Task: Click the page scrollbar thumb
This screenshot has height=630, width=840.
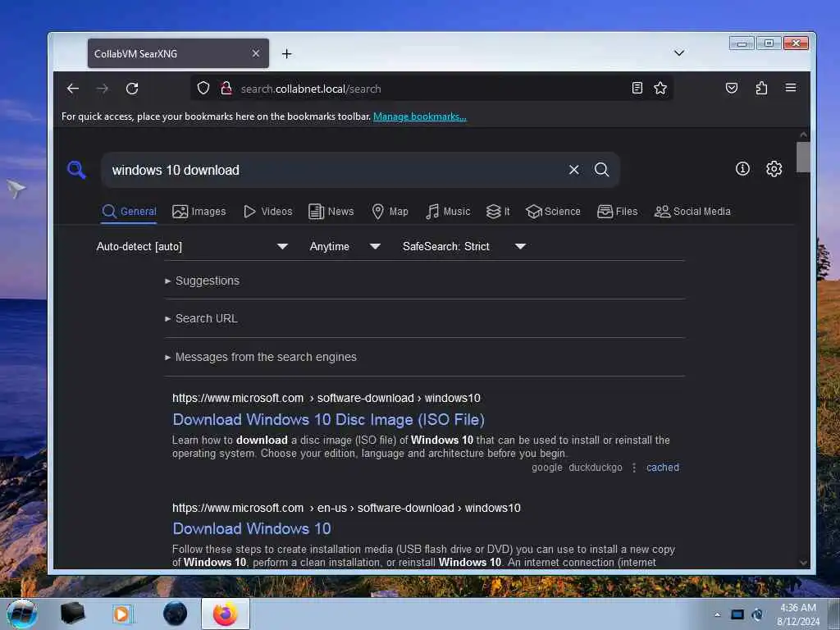Action: pos(802,157)
